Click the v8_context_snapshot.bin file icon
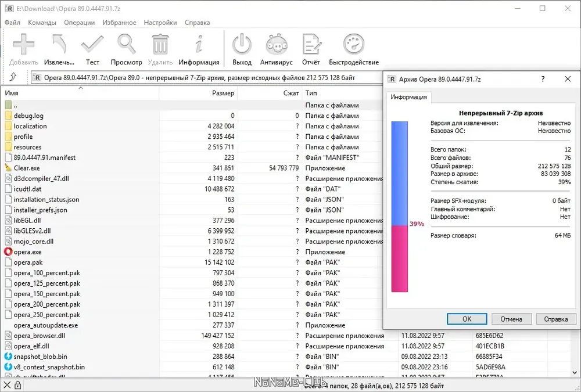Viewport: 581px width, 392px height. point(8,367)
